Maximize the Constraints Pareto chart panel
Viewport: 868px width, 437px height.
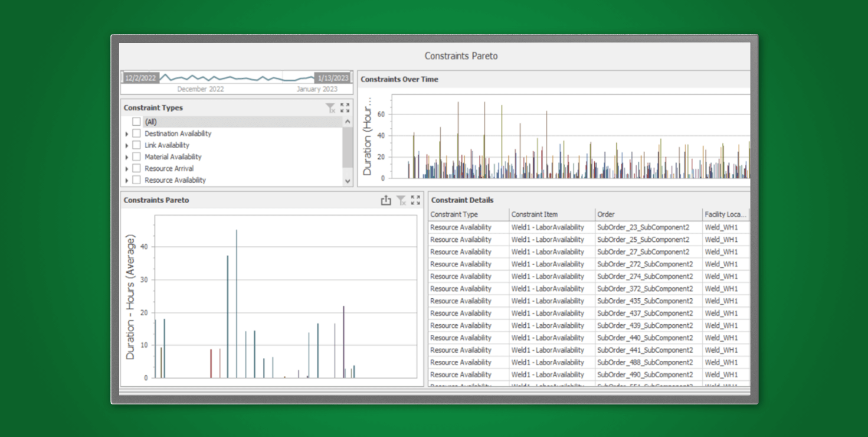point(416,200)
